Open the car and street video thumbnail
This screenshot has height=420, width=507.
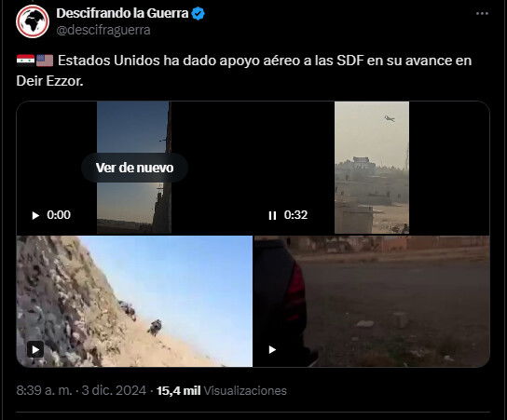click(x=372, y=301)
